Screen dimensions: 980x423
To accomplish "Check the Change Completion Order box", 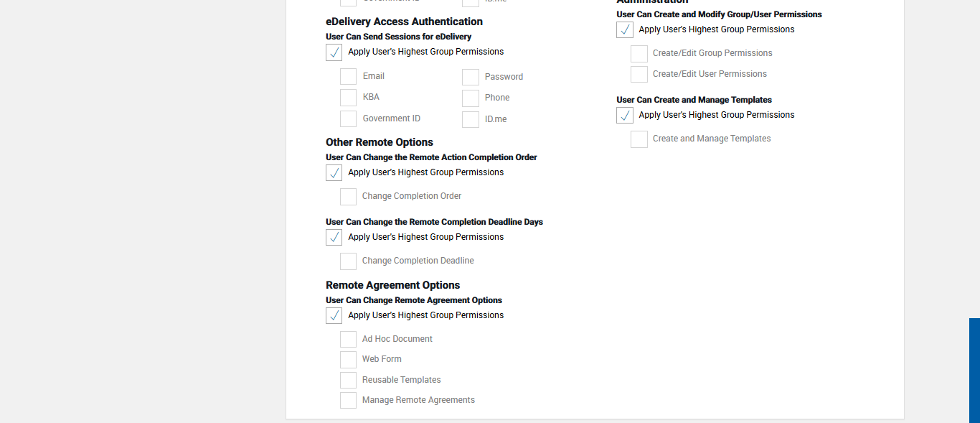I will (348, 197).
